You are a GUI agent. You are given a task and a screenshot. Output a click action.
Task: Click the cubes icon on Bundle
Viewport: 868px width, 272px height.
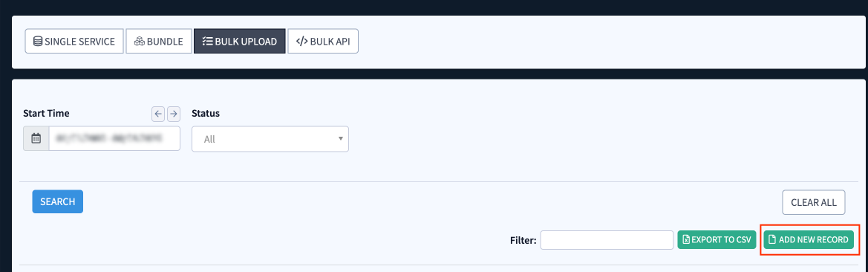(139, 42)
